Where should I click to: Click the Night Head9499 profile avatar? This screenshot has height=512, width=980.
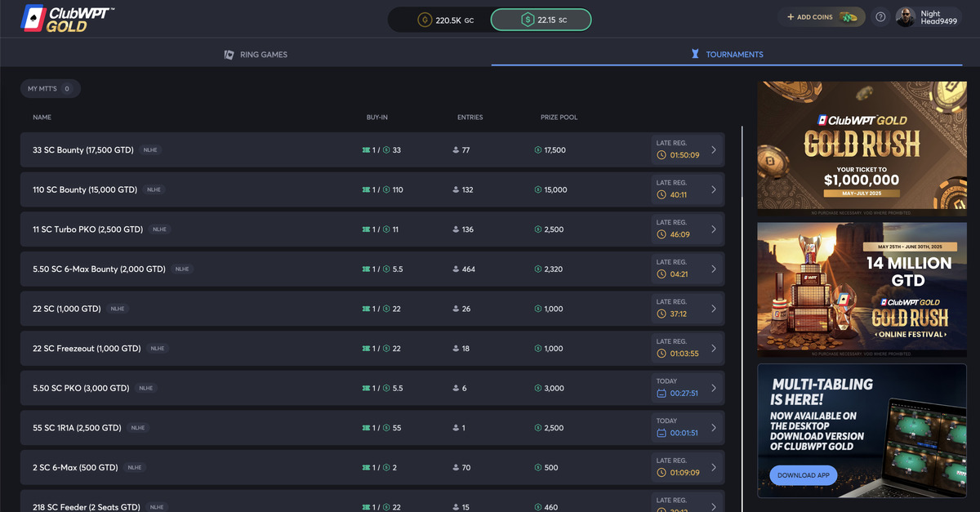[905, 16]
